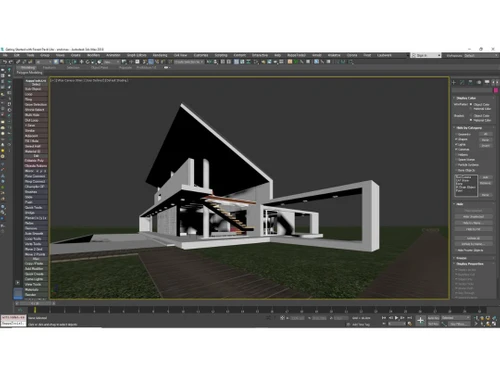Open the Modifiers menu
The width and height of the screenshot is (500, 375).
94,55
